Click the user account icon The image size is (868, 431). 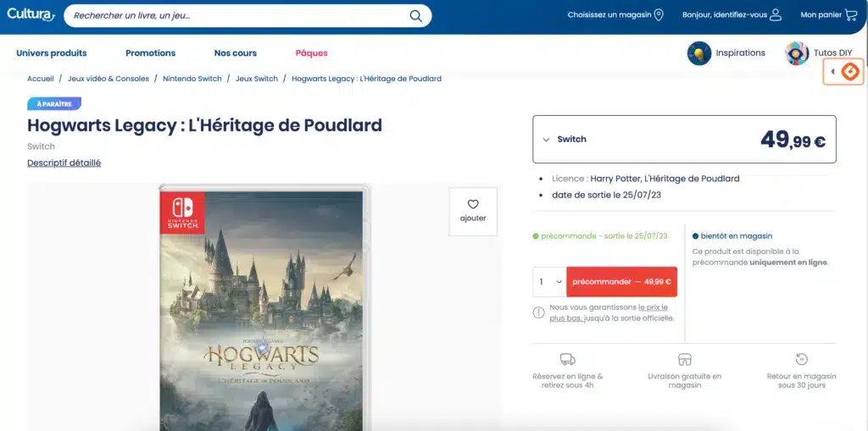click(x=775, y=14)
